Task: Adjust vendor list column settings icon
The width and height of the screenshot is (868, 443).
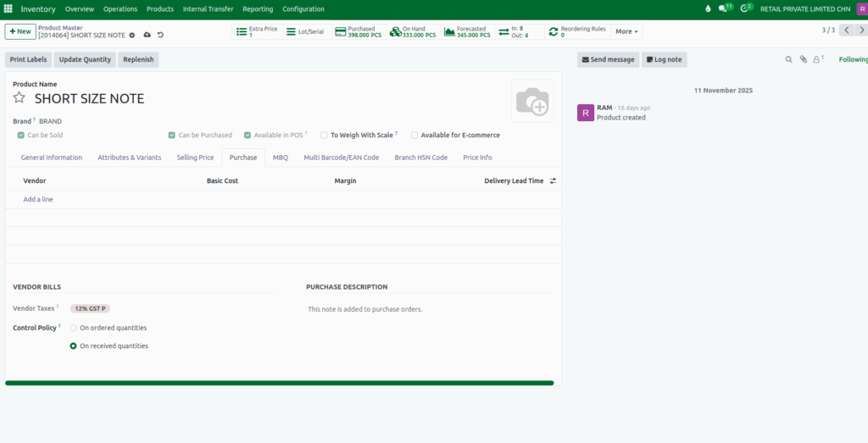Action: [553, 181]
